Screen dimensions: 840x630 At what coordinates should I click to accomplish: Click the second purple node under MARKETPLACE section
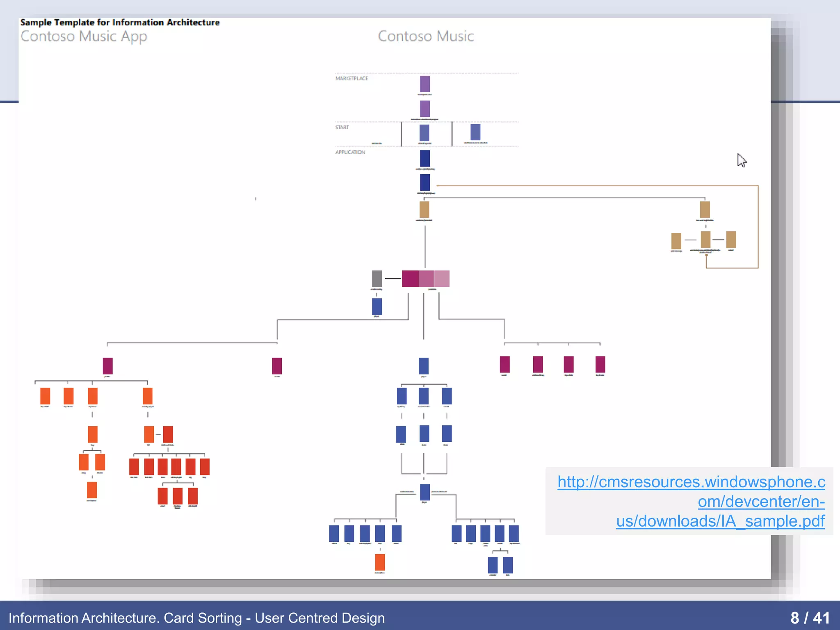[x=425, y=109]
